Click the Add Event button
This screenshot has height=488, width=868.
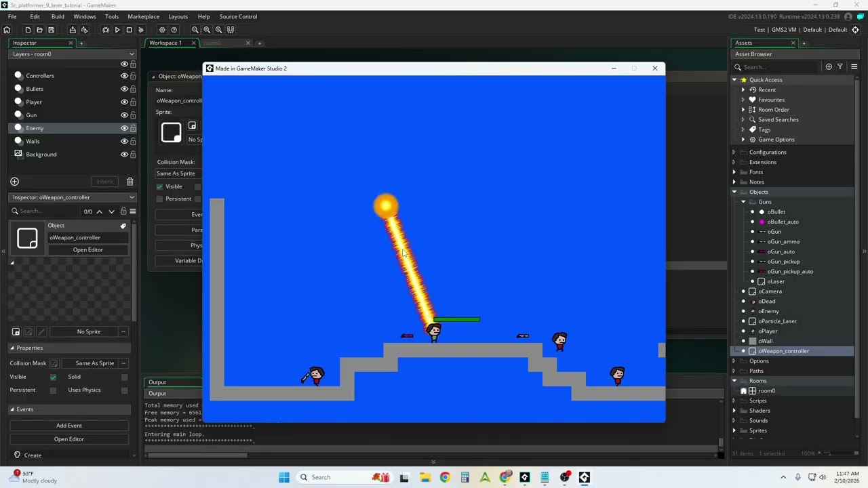pyautogui.click(x=69, y=426)
